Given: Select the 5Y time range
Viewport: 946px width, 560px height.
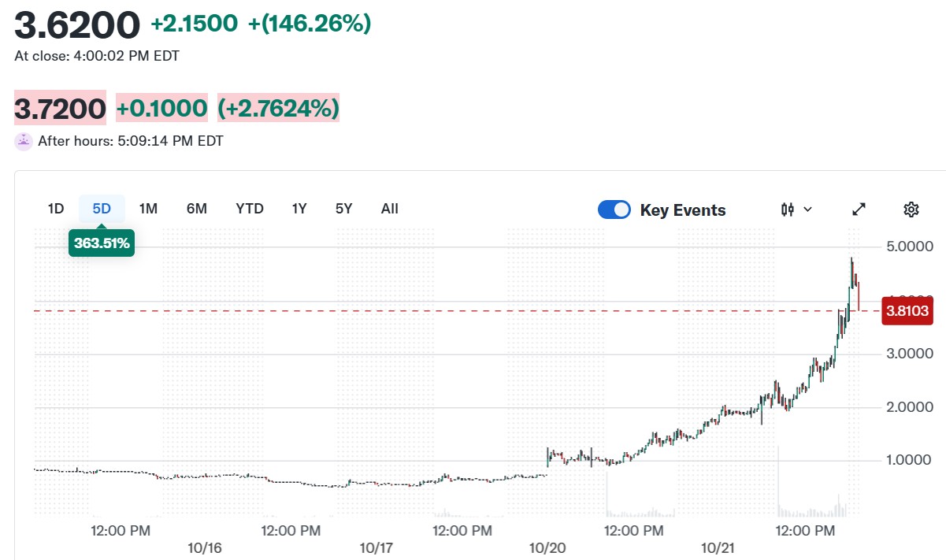Looking at the screenshot, I should pos(344,209).
